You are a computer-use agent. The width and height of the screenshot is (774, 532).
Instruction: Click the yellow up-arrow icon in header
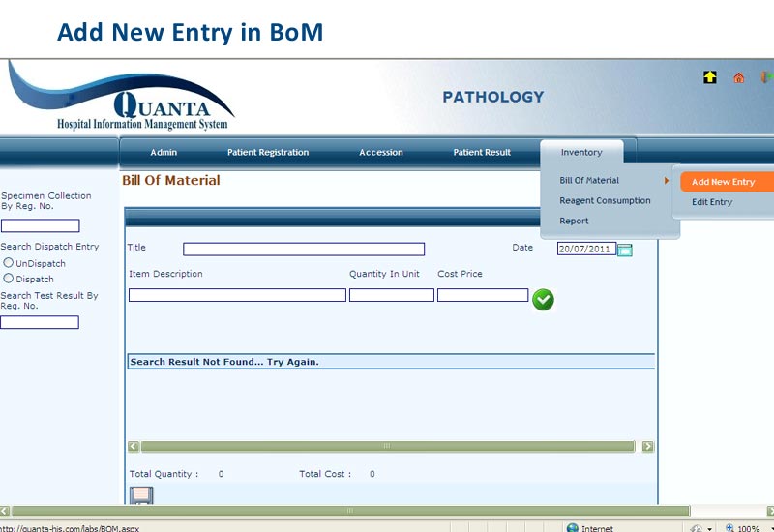coord(710,77)
